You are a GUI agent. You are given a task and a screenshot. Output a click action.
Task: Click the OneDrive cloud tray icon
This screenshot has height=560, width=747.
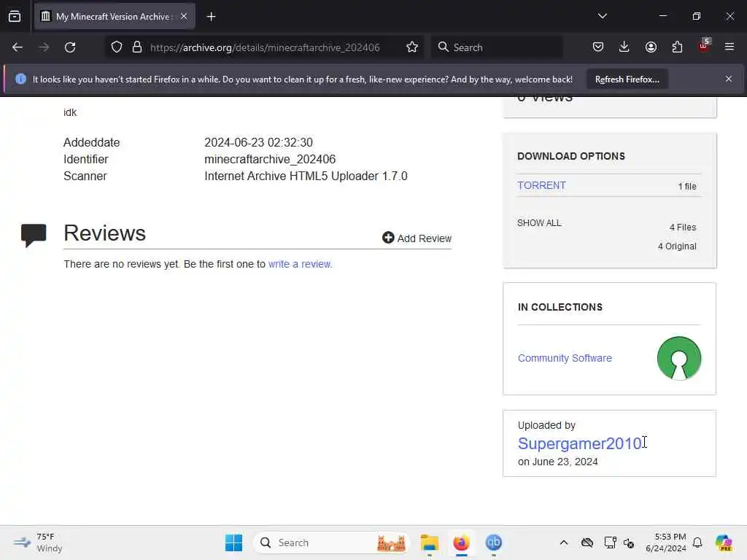point(587,542)
